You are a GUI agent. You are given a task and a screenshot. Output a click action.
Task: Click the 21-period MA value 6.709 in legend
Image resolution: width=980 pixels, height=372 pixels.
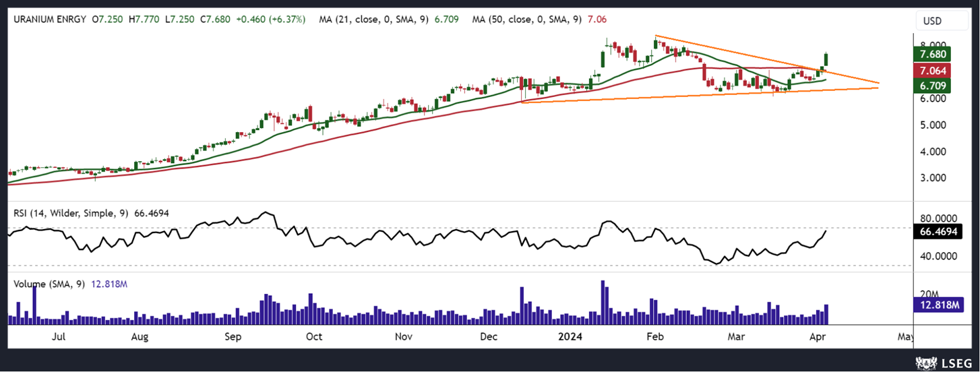click(447, 20)
